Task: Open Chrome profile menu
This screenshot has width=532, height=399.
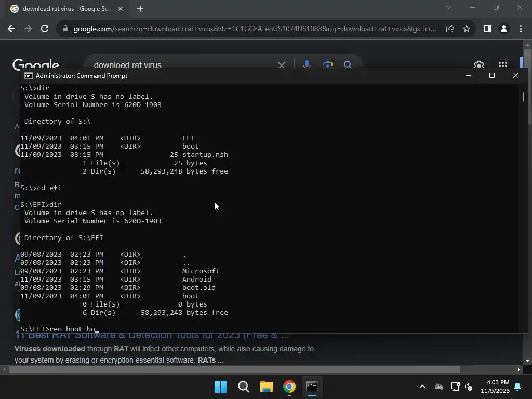Action: [504, 29]
